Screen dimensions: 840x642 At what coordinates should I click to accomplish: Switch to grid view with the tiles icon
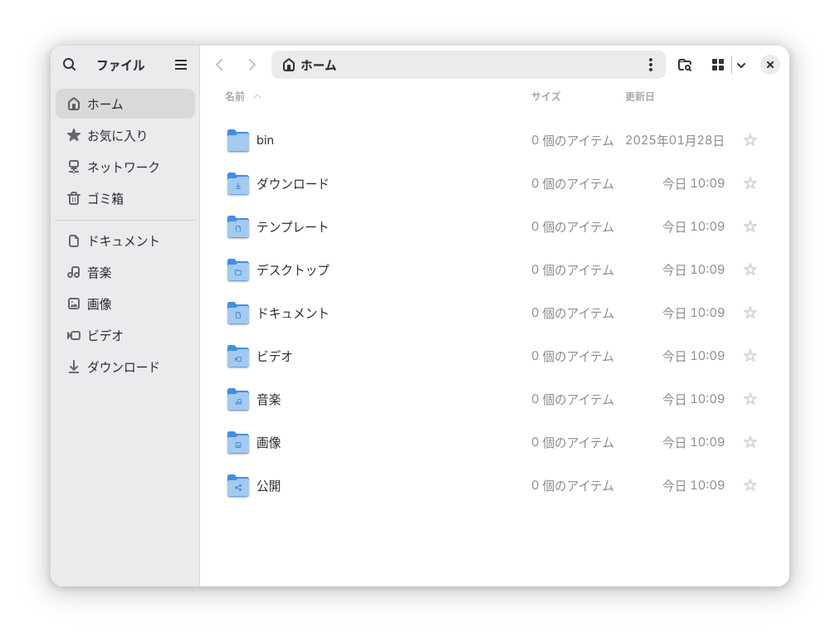coord(718,64)
